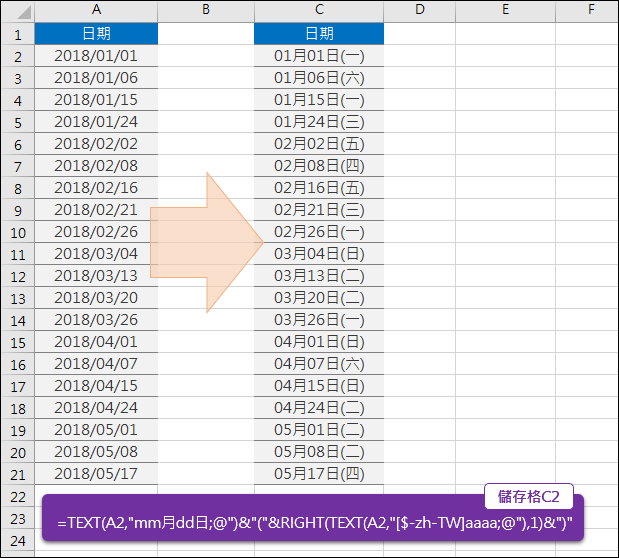Click cell 03月13日(二)
Viewport: 619px width, 558px height.
pyautogui.click(x=319, y=276)
